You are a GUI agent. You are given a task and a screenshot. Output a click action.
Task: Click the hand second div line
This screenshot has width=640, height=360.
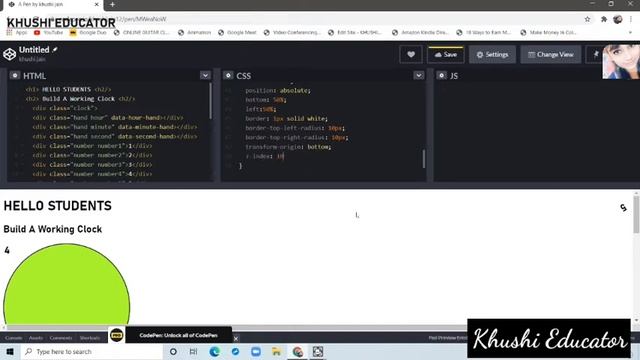point(115,136)
